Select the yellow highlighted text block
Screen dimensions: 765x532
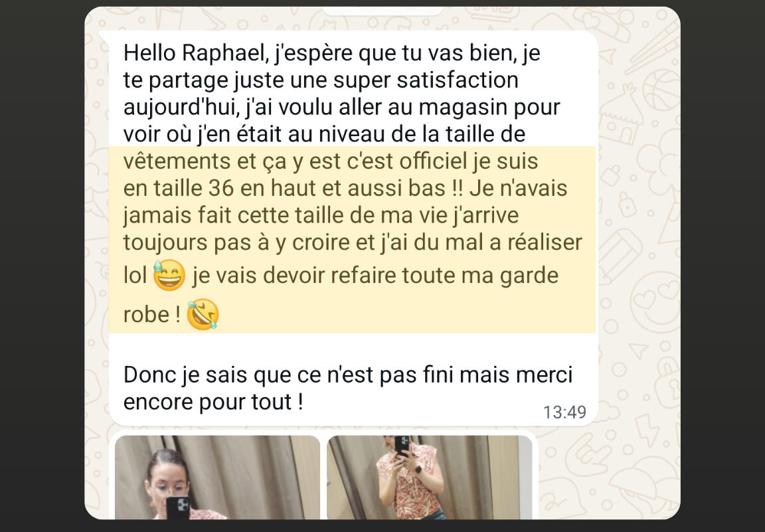pyautogui.click(x=352, y=240)
